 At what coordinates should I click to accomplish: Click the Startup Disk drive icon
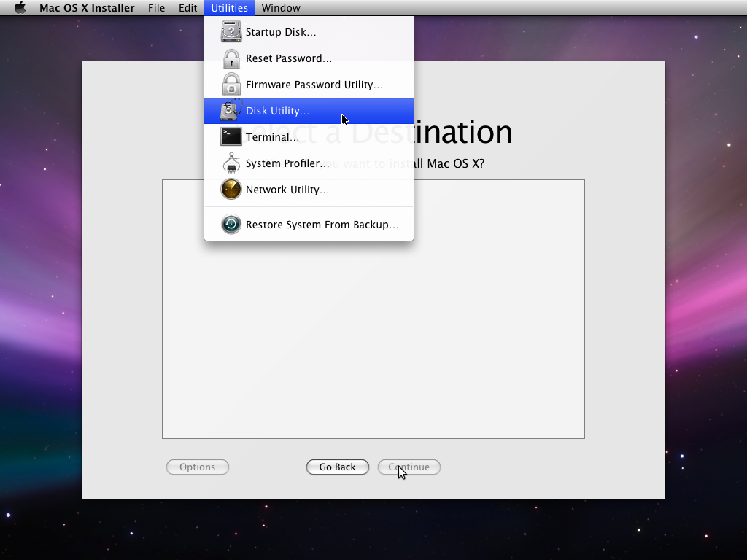coord(231,32)
